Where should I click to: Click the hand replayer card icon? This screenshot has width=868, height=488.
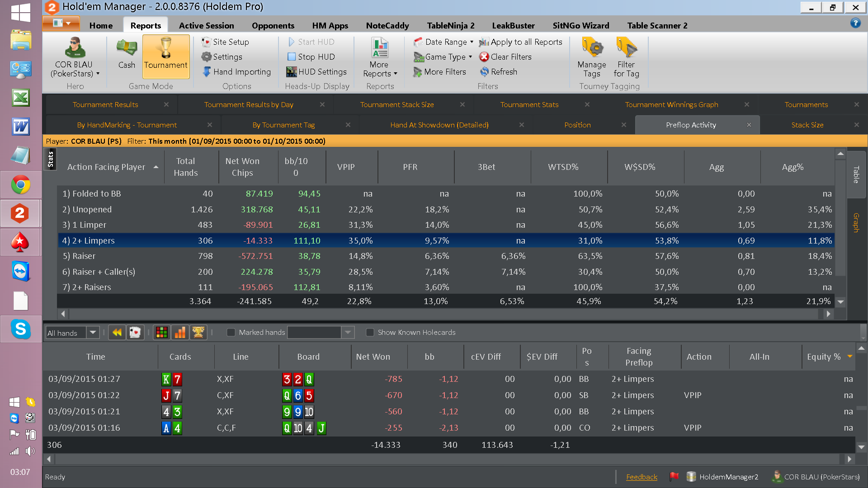click(135, 333)
